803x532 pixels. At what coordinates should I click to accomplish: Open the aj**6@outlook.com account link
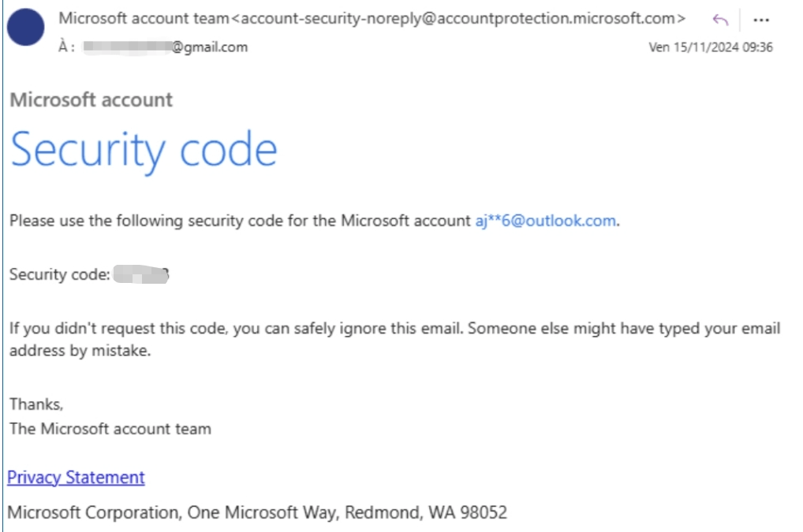545,221
